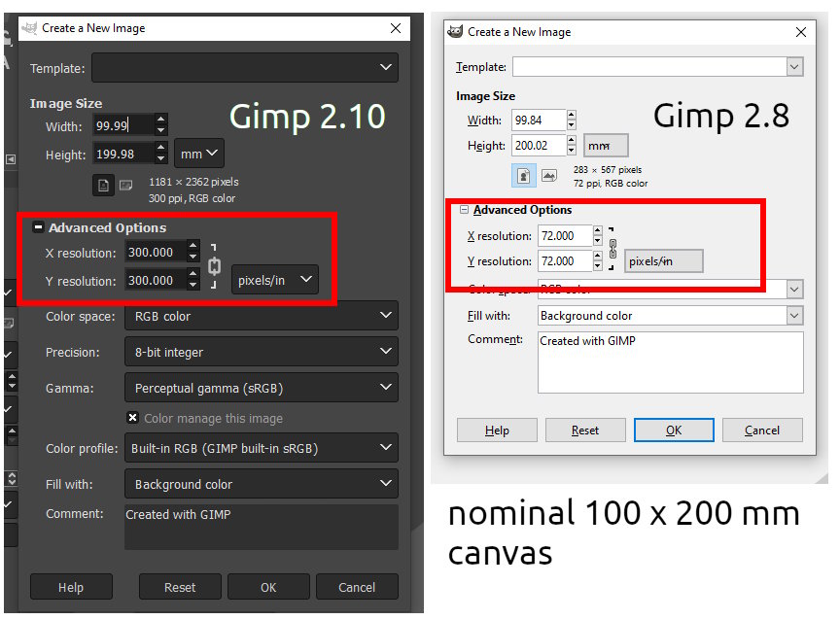The width and height of the screenshot is (840, 620).
Task: Confirm with OK in Gimp 2.10 dialog
Action: point(268,587)
